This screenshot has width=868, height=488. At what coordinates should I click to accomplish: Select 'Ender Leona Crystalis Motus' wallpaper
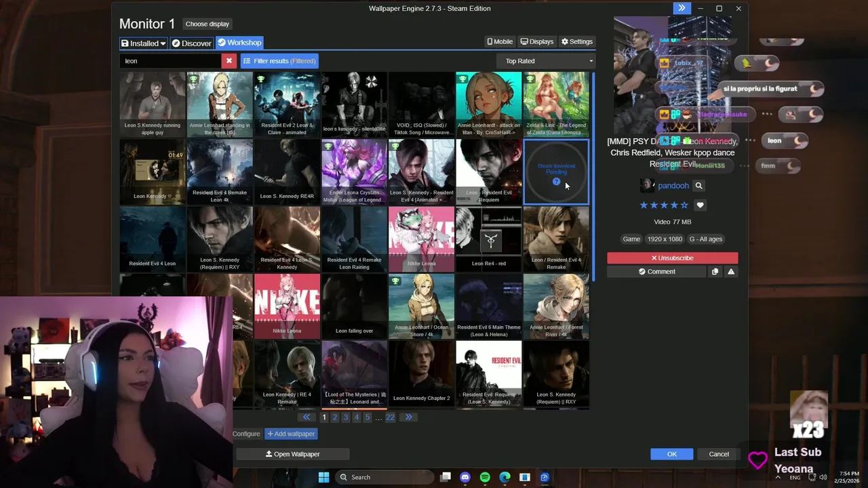tap(354, 172)
